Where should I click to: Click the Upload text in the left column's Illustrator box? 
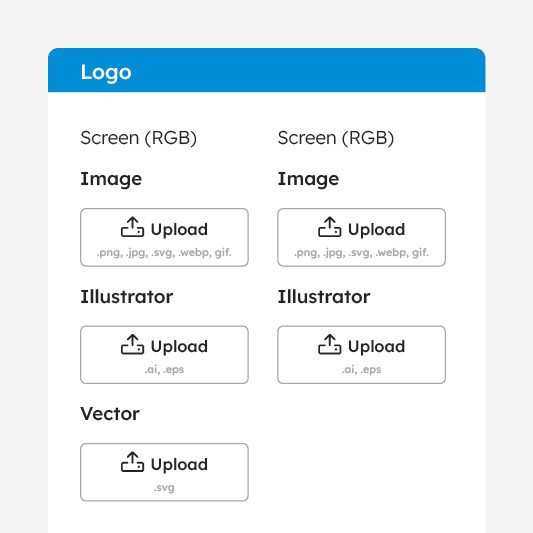click(179, 347)
